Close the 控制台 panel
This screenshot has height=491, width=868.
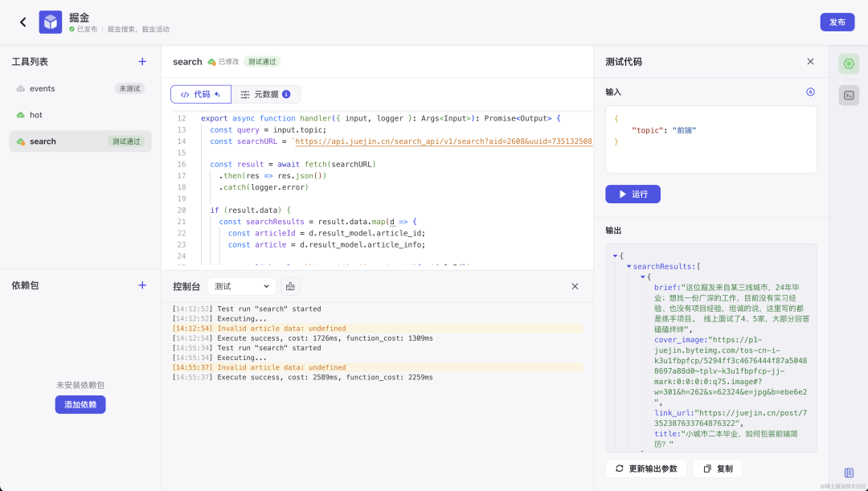[x=575, y=286]
